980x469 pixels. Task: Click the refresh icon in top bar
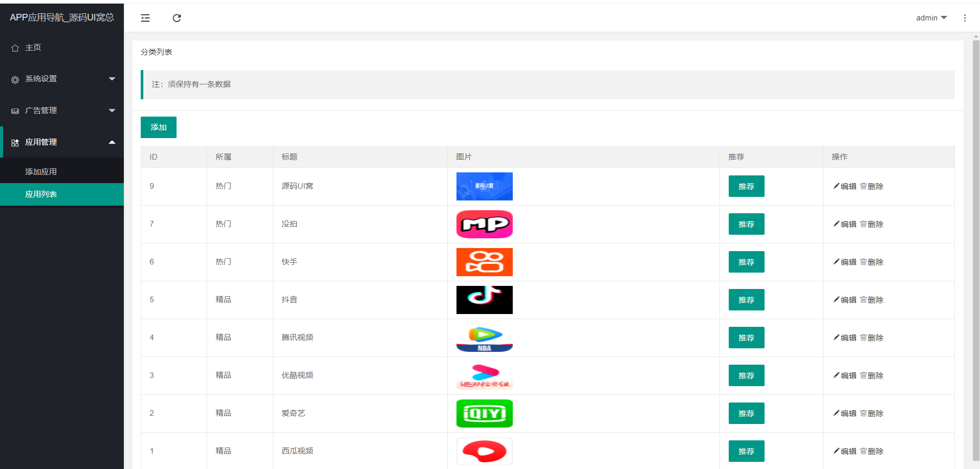pyautogui.click(x=177, y=18)
